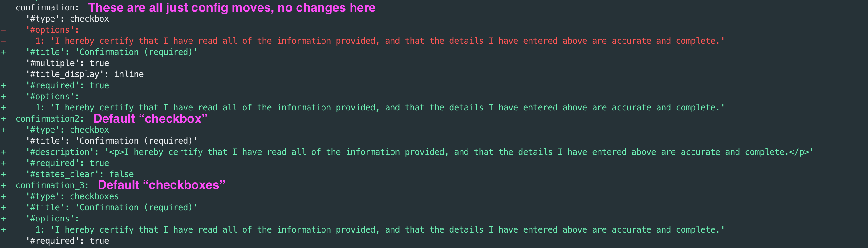This screenshot has width=868, height=248.
Task: Click the minus marker beside removed '#options' line
Action: tap(3, 30)
